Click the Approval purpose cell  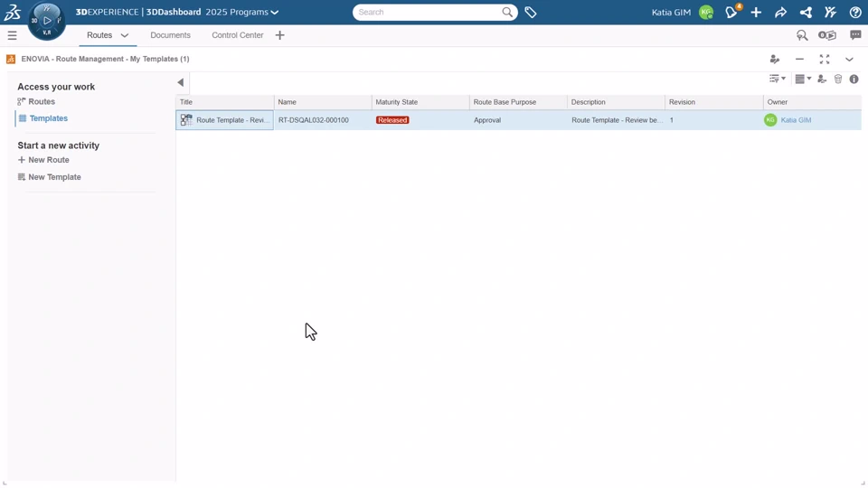tap(519, 120)
